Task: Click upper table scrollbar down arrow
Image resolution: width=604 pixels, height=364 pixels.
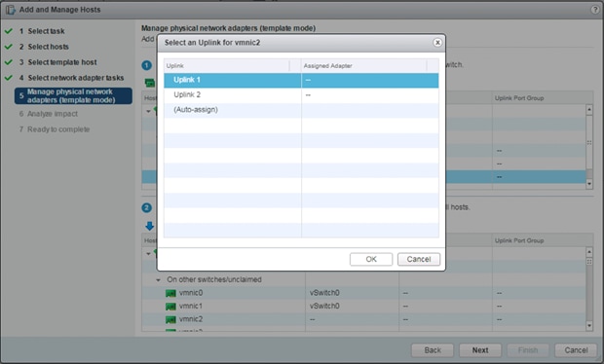Action: (x=589, y=184)
